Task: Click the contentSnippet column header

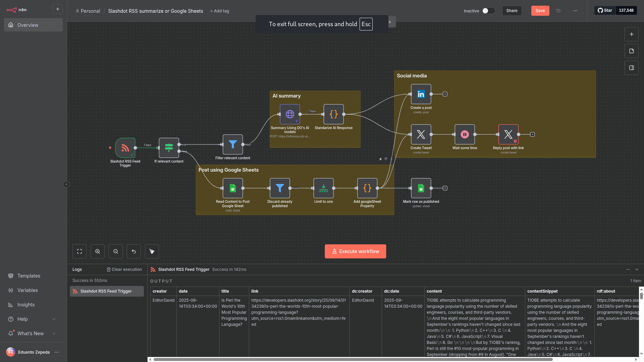Action: (559, 291)
